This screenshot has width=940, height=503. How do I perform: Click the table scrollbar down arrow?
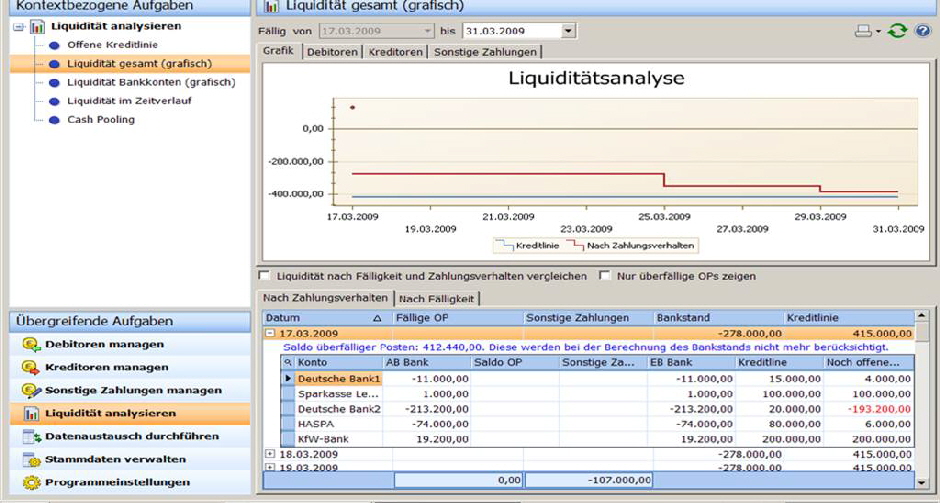922,481
